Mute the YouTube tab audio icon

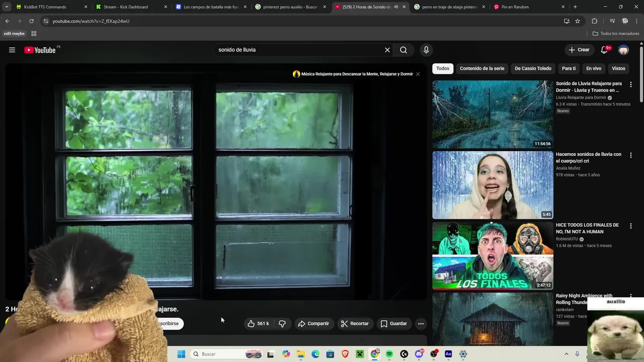pos(396,7)
